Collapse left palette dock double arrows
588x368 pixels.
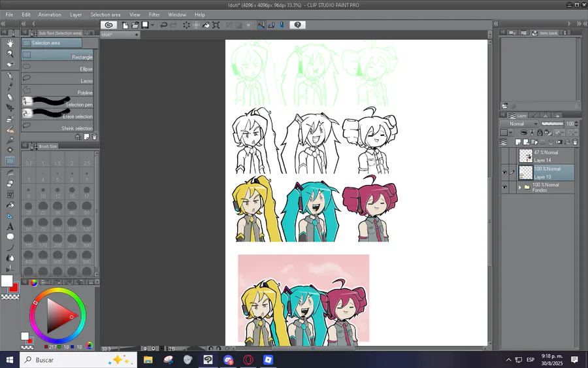click(x=3, y=24)
